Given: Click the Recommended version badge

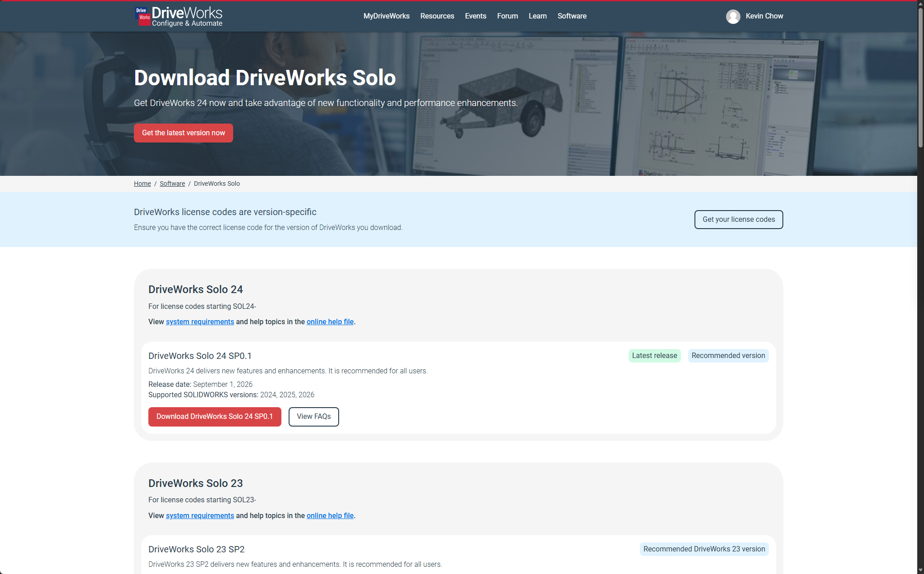Looking at the screenshot, I should [x=728, y=356].
